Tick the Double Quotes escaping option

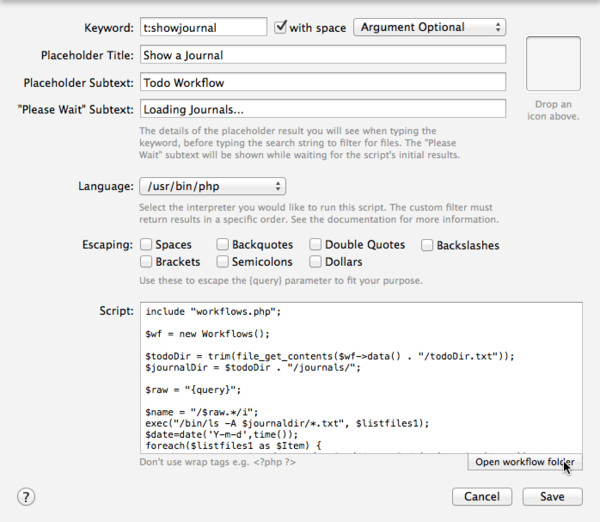315,244
